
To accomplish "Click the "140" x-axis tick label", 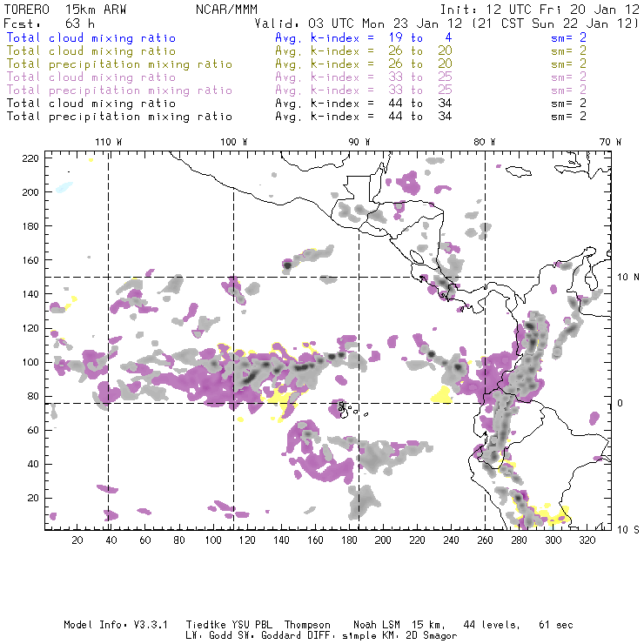I will tap(281, 540).
